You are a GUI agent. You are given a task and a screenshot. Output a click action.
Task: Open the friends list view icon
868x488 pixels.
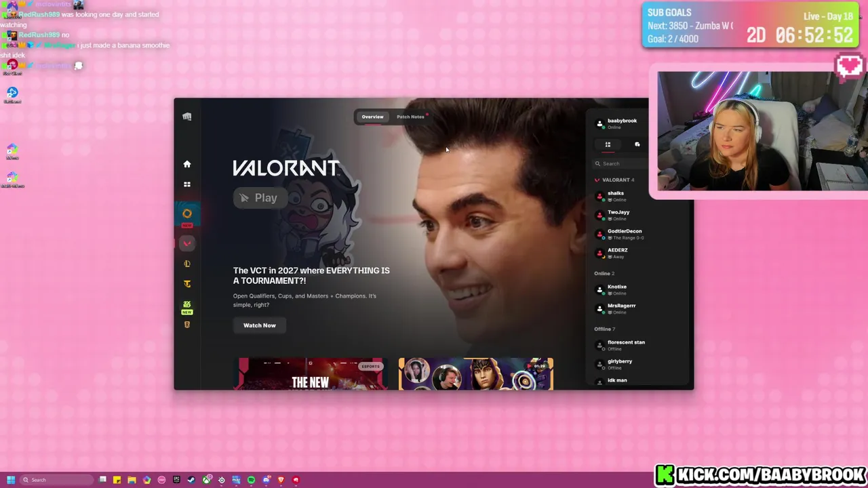[x=608, y=144]
